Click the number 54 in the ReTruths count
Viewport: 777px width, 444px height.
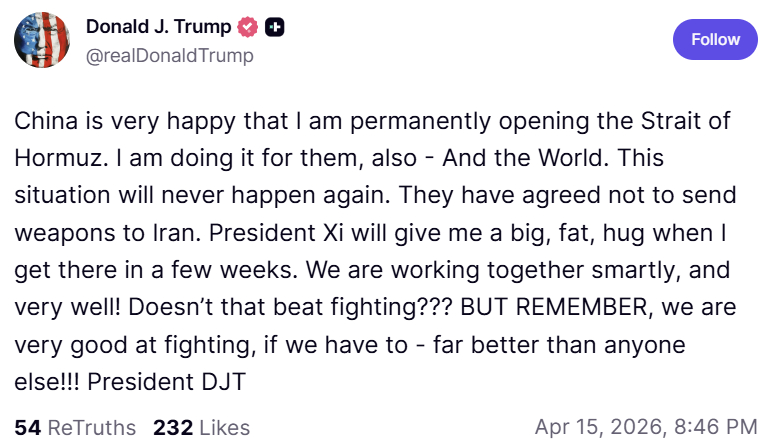point(27,427)
